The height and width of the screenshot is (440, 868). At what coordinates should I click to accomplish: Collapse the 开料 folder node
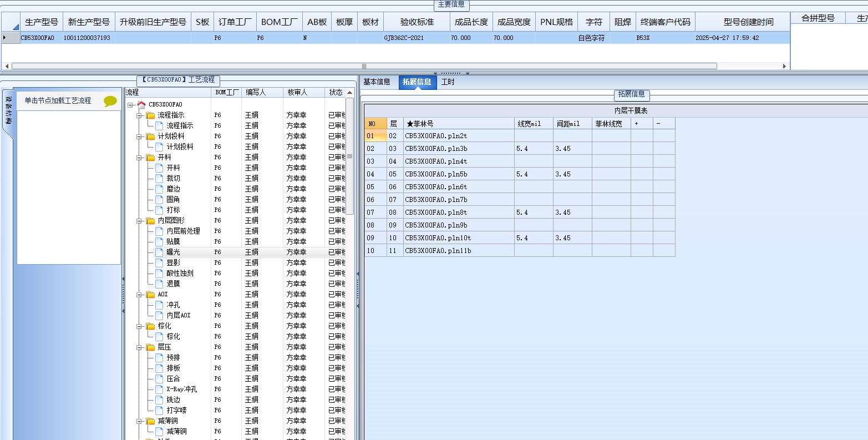coord(139,157)
